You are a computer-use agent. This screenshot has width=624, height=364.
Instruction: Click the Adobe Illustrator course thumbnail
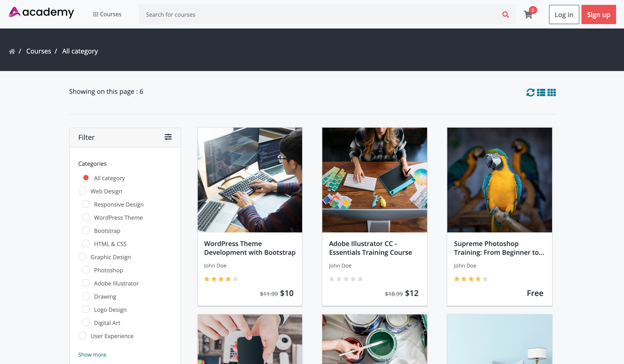pyautogui.click(x=374, y=180)
